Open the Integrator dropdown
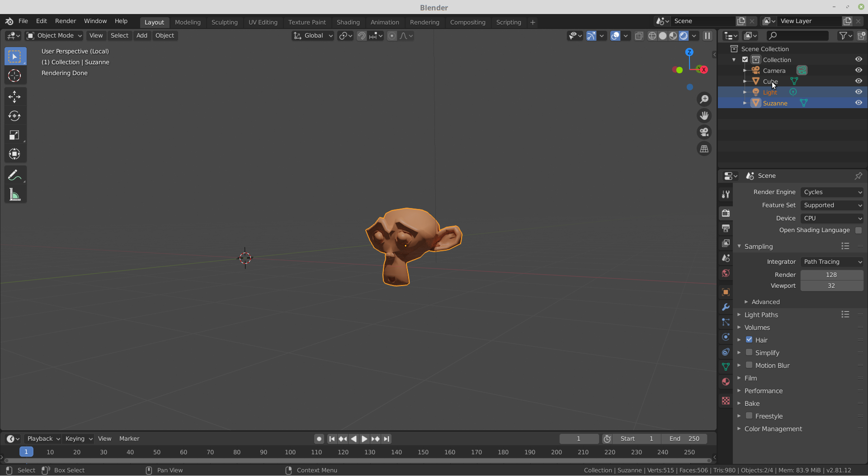This screenshot has width=868, height=476. tap(832, 262)
